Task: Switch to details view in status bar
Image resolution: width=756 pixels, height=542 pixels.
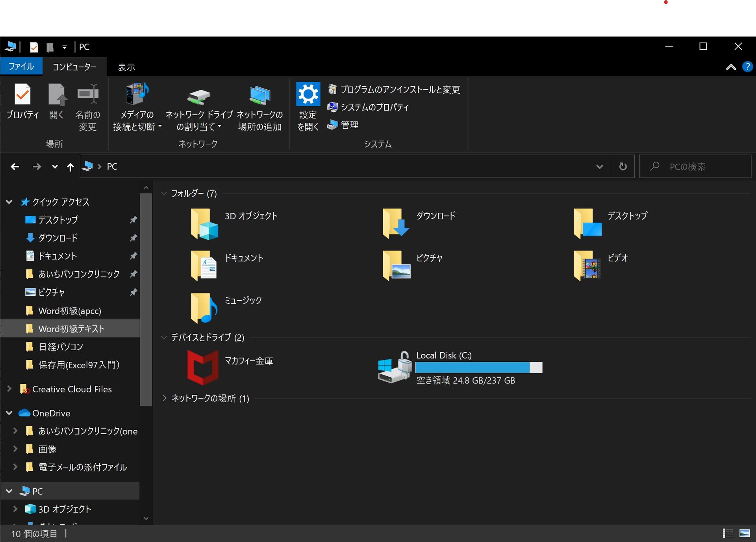Action: pyautogui.click(x=728, y=533)
